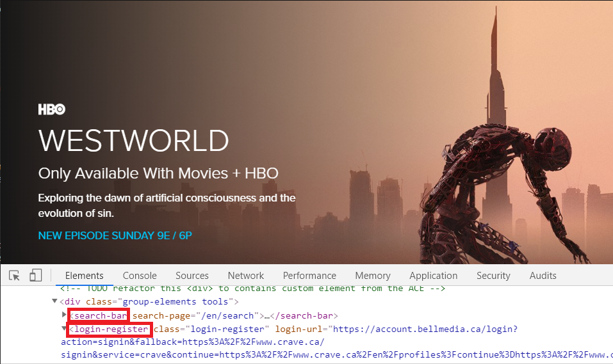
Task: Open the Application tab
Action: pyautogui.click(x=433, y=276)
